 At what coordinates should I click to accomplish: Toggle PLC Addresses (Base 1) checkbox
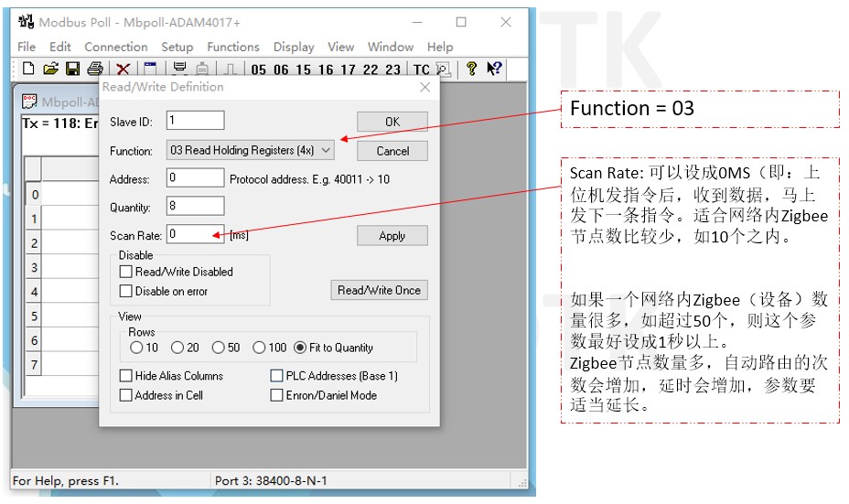coord(276,376)
